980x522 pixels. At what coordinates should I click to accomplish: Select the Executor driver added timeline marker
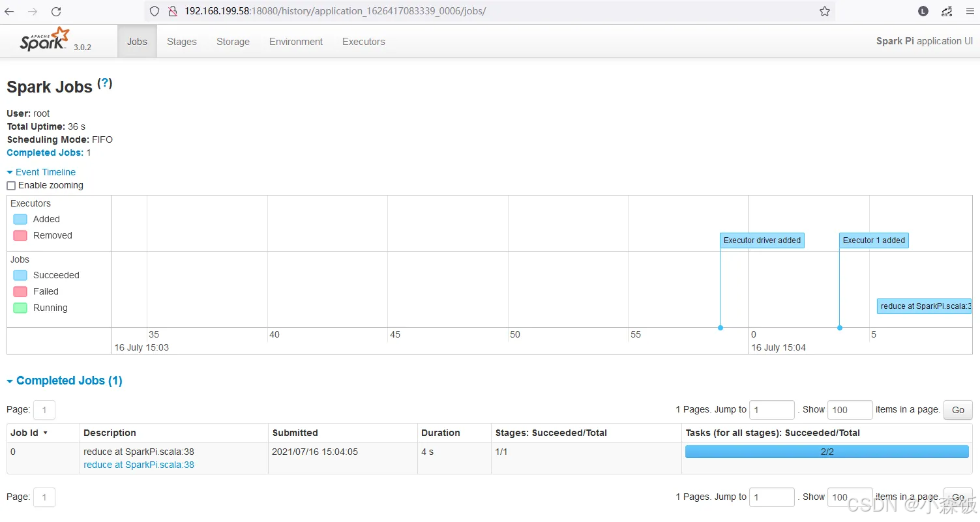[762, 240]
